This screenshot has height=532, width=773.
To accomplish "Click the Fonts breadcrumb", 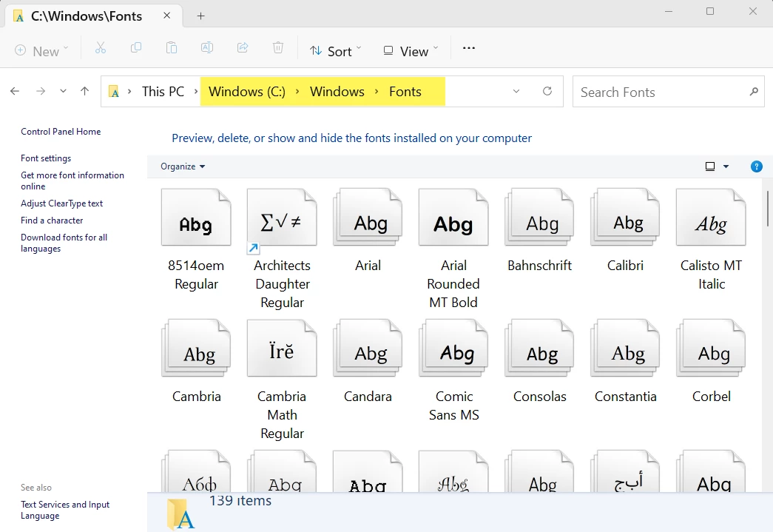I will click(x=405, y=92).
